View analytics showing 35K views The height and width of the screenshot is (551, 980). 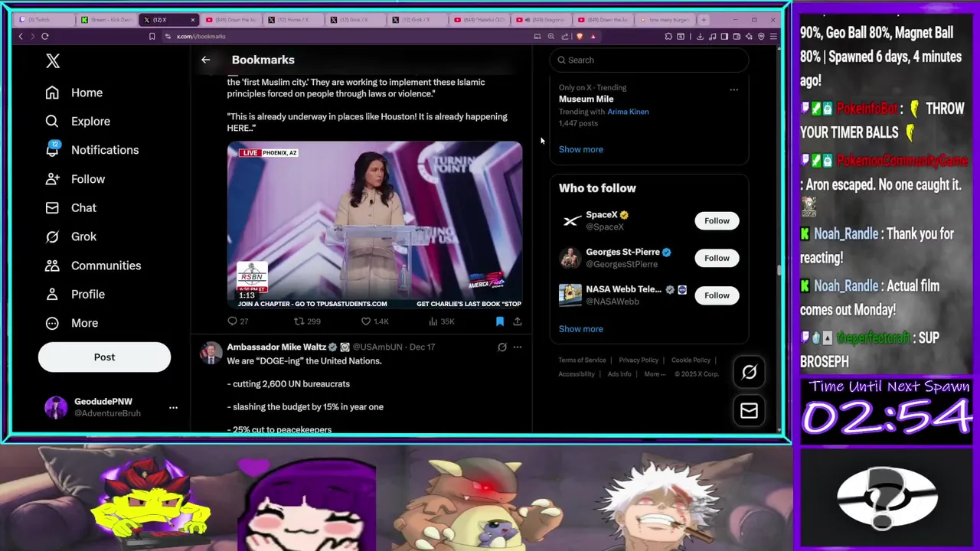441,321
